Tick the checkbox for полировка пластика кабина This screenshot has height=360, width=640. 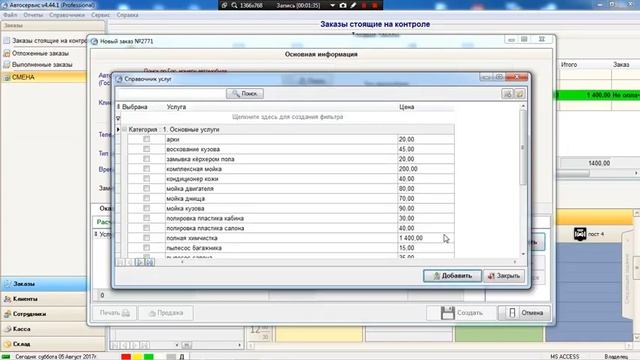[147, 218]
